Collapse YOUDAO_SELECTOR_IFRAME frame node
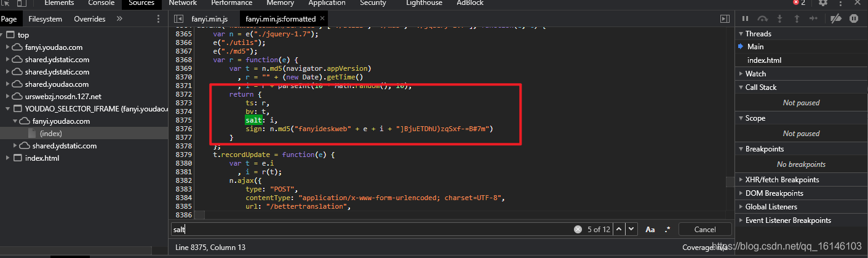 [8, 109]
